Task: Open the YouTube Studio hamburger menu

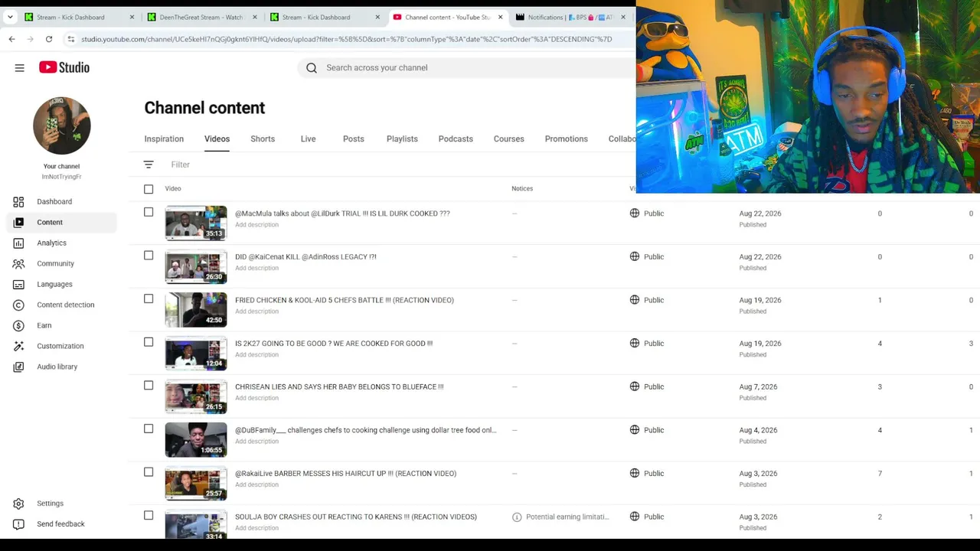Action: tap(20, 67)
